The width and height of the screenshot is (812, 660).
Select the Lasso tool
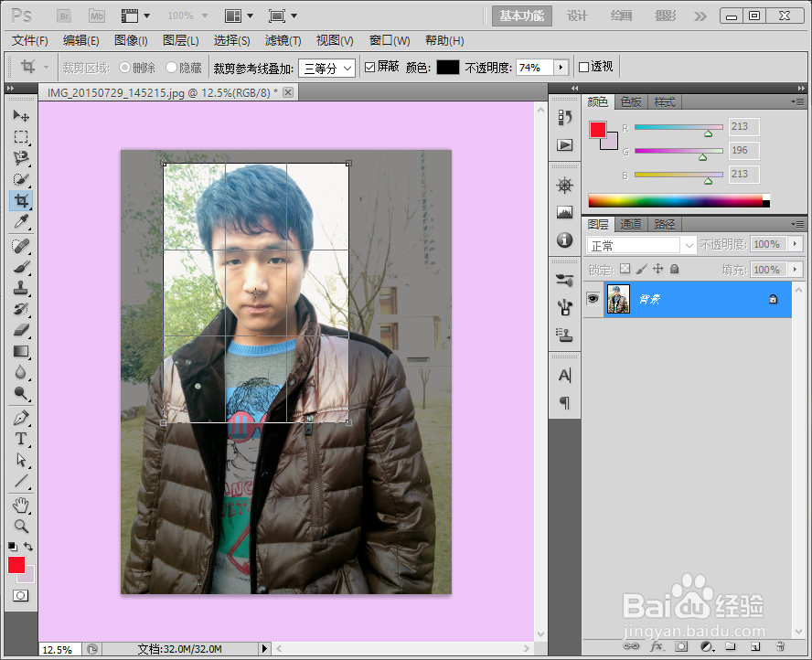21,158
